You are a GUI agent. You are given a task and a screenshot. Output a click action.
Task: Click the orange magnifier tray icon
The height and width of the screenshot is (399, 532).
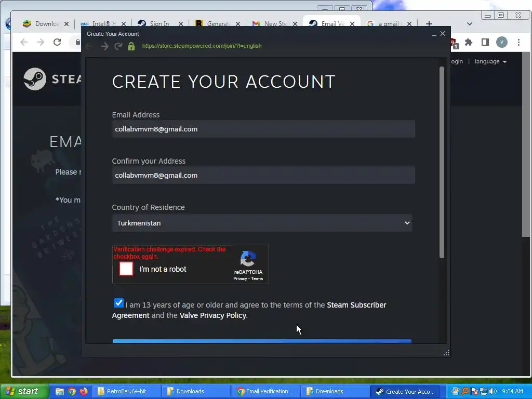[465, 391]
